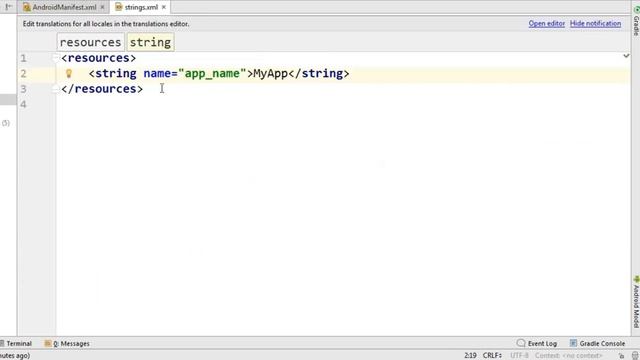Open the Event Log
This screenshot has height=360, width=640.
pyautogui.click(x=537, y=344)
